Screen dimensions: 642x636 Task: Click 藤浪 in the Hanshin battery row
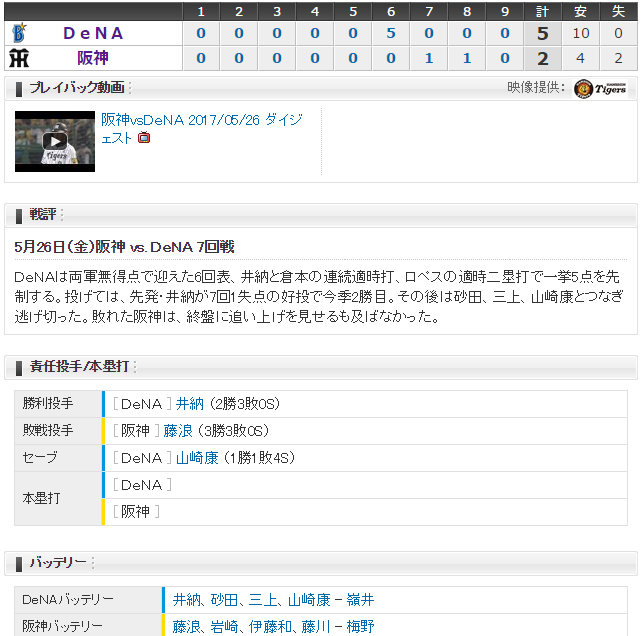click(x=187, y=627)
